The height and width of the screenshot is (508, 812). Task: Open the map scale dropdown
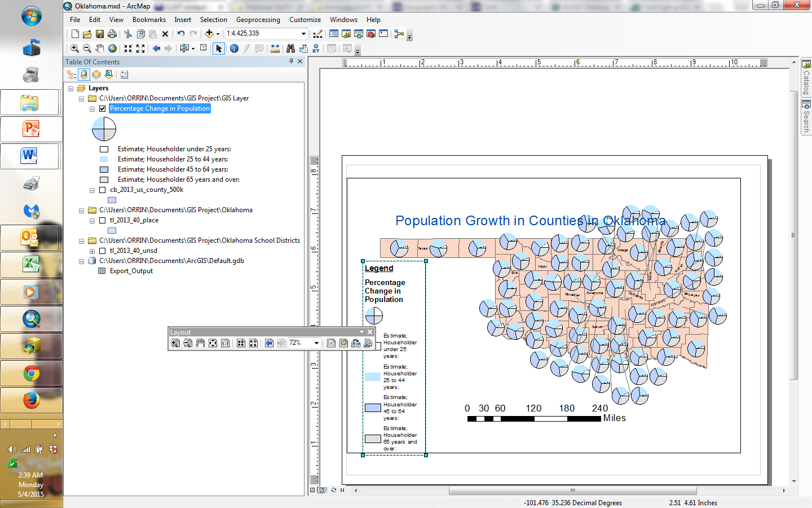click(x=303, y=34)
